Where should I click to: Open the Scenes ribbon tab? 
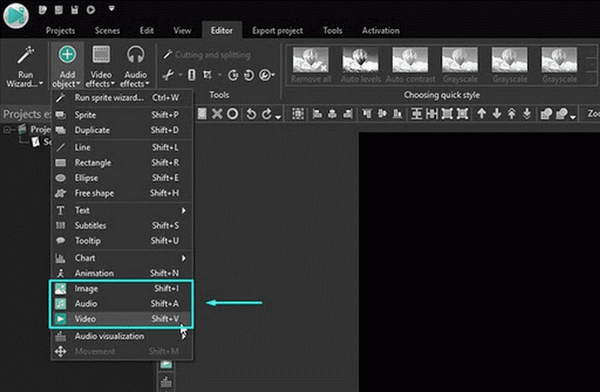click(107, 31)
